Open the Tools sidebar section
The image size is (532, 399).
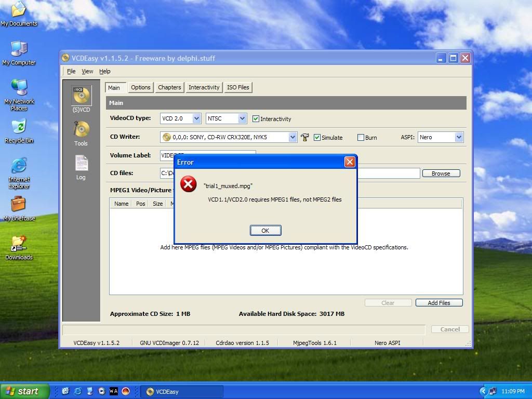(x=81, y=134)
